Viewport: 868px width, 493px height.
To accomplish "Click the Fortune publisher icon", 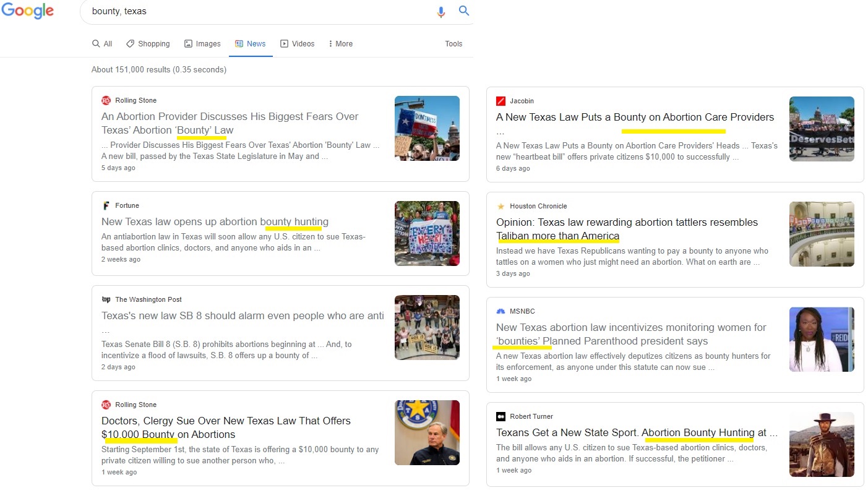I will [106, 205].
